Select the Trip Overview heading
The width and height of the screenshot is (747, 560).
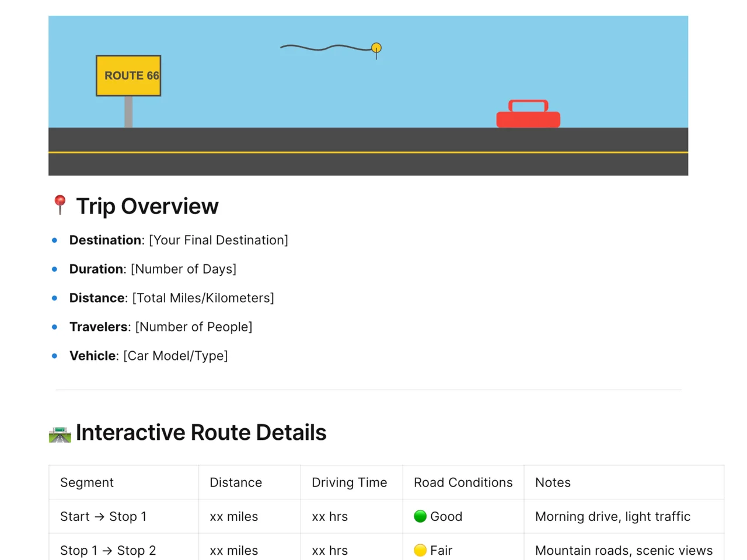tap(147, 206)
